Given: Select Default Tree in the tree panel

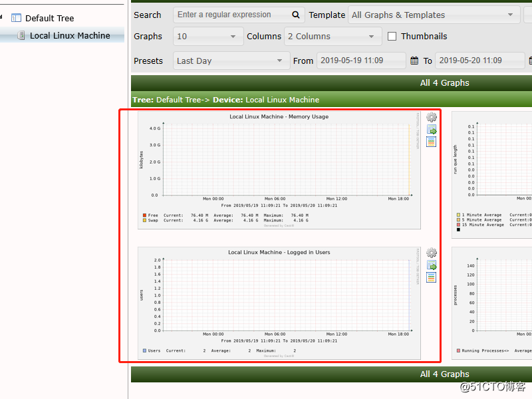Looking at the screenshot, I should click(49, 19).
